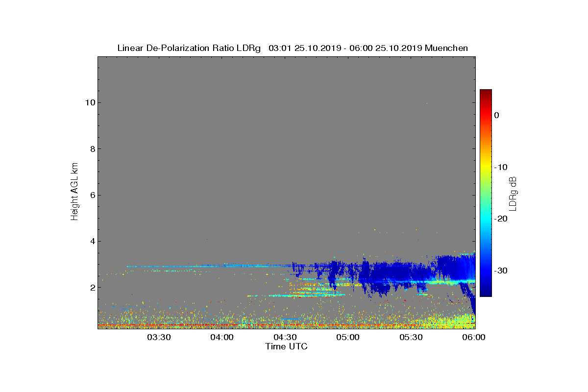Click the 'Time UTC' axis label
The image size is (588, 392).
287,346
